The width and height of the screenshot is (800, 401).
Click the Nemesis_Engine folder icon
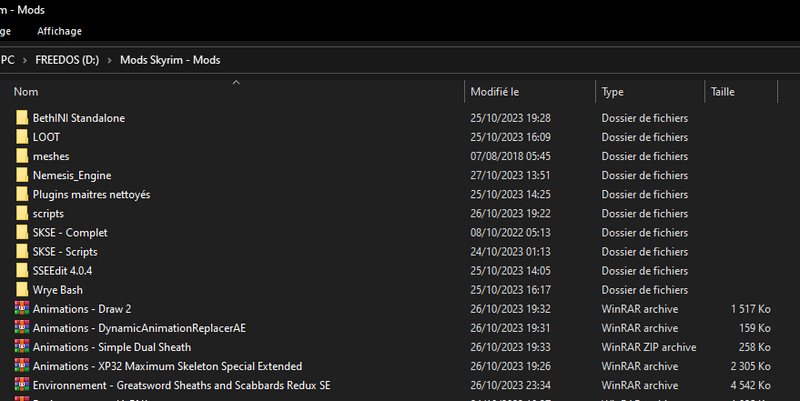(23, 175)
